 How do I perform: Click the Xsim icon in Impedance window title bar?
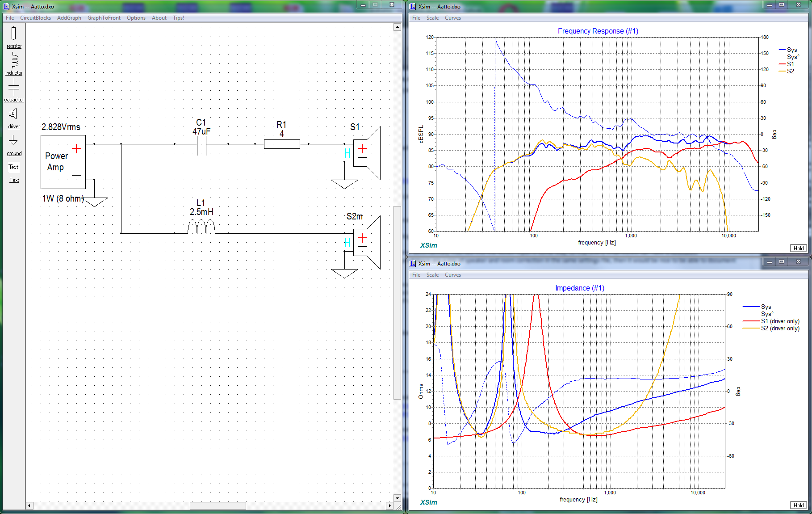click(x=413, y=263)
